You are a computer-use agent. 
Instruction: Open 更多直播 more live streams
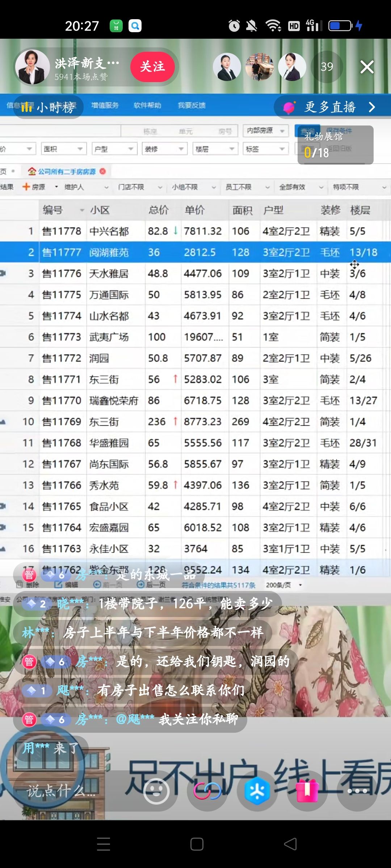332,107
